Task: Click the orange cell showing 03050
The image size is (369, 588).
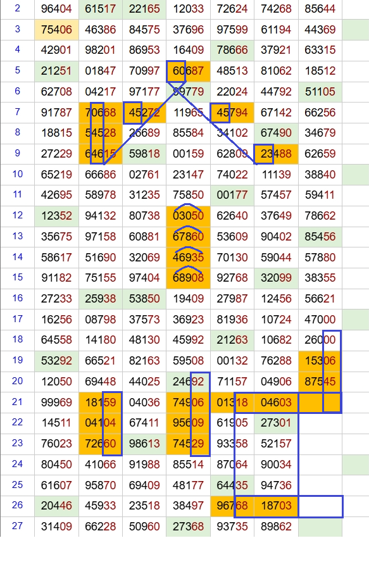Action: (188, 216)
